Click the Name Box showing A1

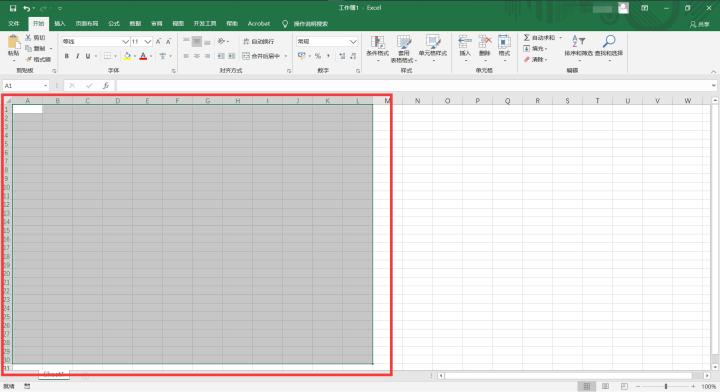tap(23, 86)
